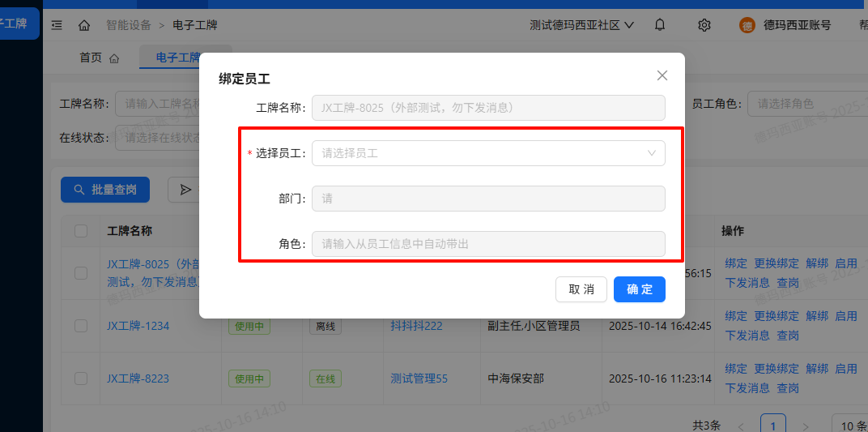
Task: Click 解绑 in JX工牌-8223 row
Action: pos(817,368)
